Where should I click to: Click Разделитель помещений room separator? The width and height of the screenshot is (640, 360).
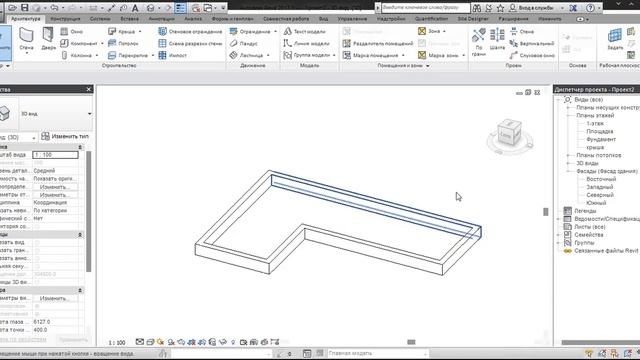378,43
